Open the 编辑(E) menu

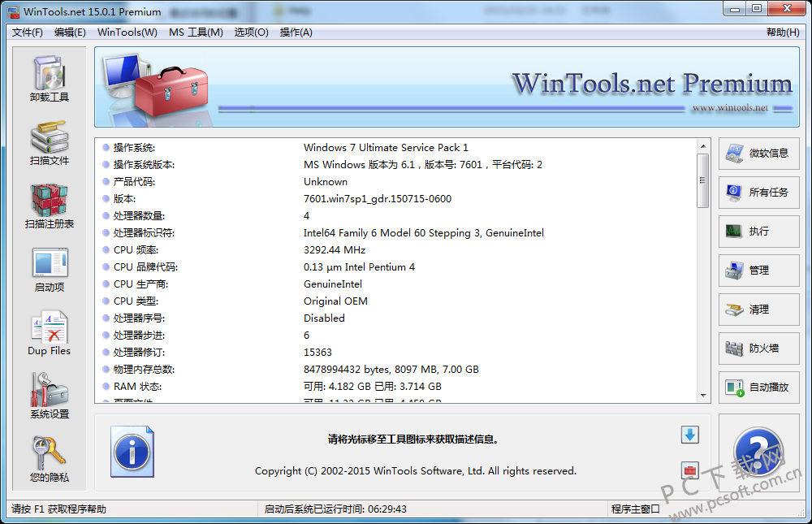pyautogui.click(x=70, y=32)
